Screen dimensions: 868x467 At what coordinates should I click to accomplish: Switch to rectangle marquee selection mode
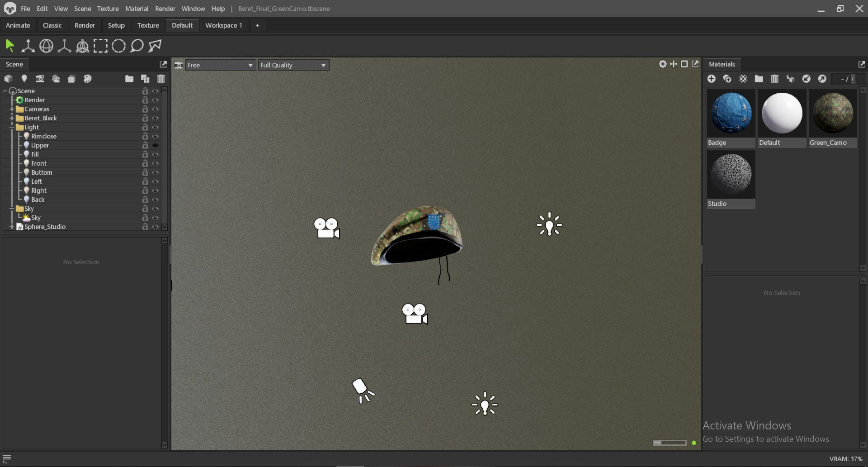(100, 46)
